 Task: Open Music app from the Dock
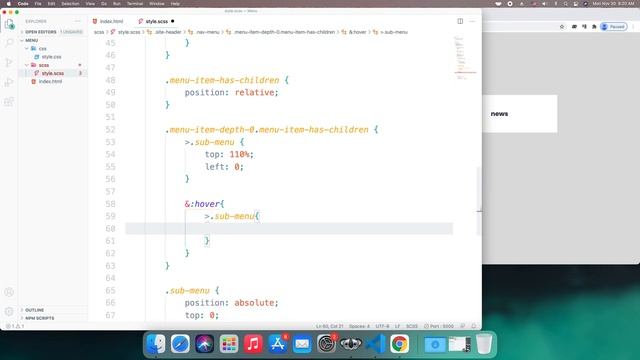pyautogui.click(x=253, y=344)
